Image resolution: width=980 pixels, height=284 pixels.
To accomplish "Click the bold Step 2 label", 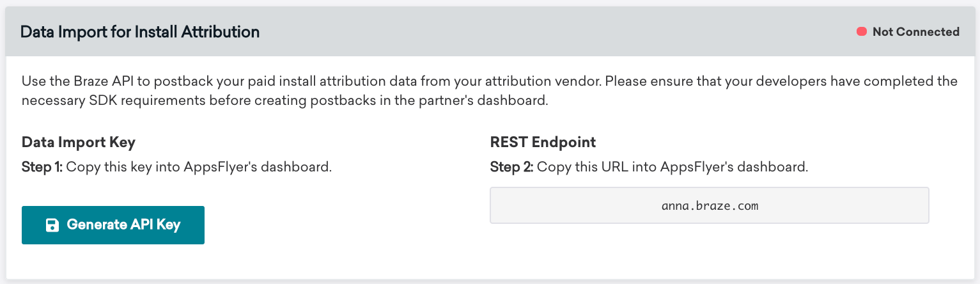I will [511, 168].
